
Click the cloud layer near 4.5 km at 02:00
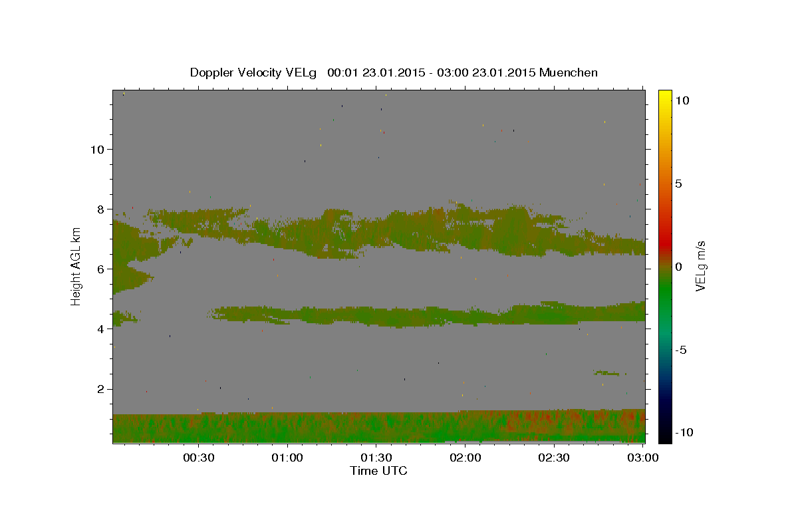465,317
